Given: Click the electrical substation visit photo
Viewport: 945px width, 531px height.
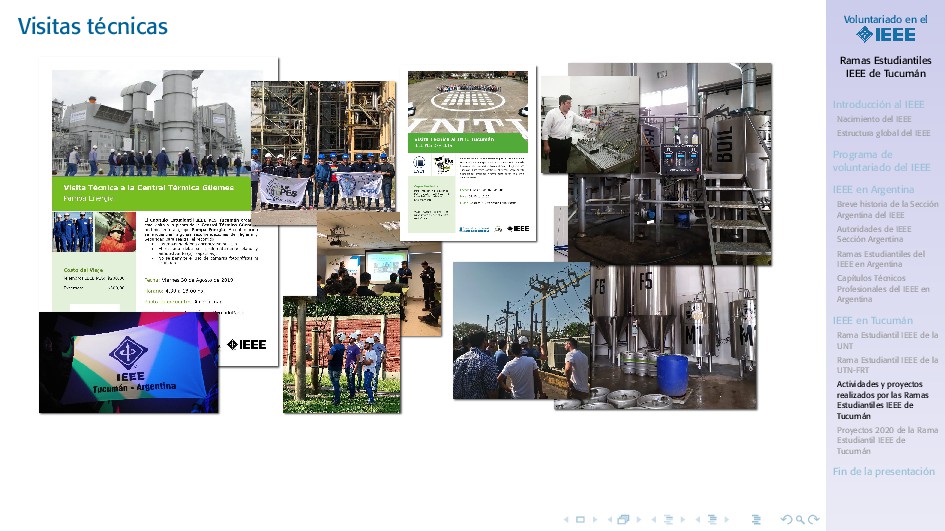Looking at the screenshot, I should (x=522, y=330).
